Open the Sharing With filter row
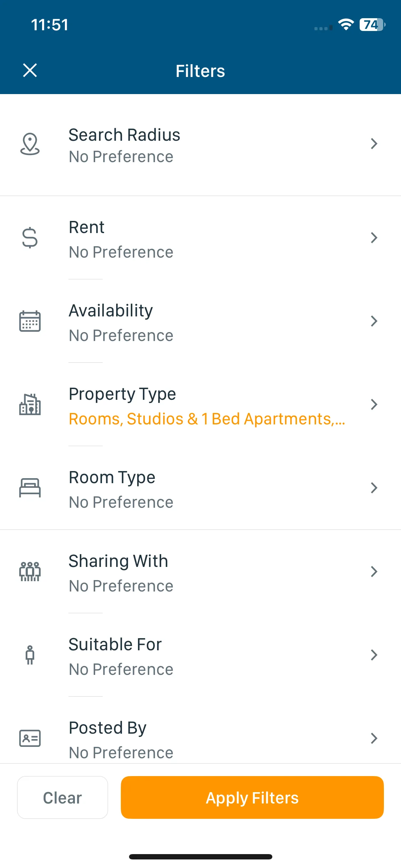Screen dimensions: 401x868 tap(200, 572)
